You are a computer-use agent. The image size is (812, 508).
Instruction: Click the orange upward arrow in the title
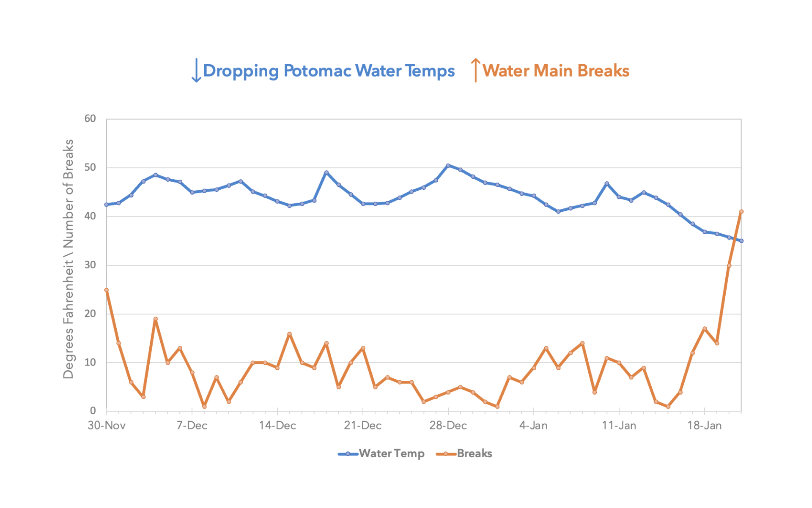click(476, 70)
